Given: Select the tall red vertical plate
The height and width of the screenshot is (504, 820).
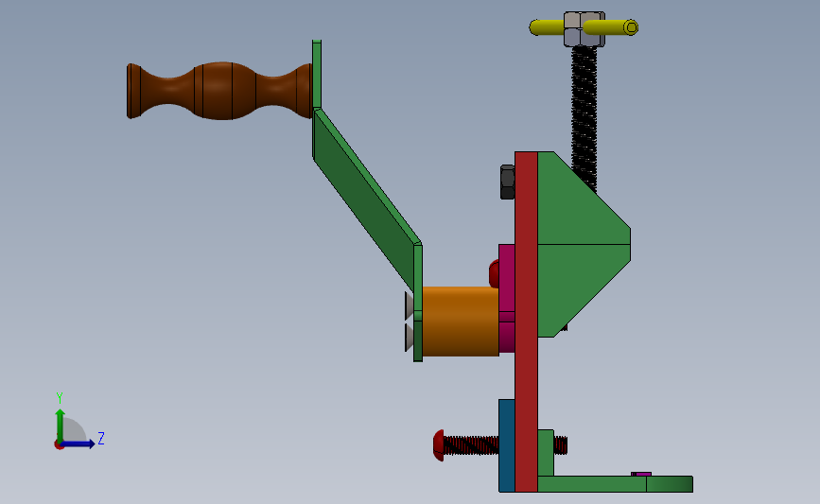Looking at the screenshot, I should (x=526, y=322).
